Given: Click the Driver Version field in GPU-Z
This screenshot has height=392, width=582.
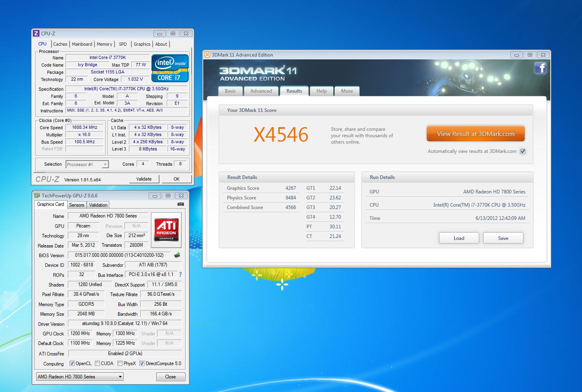Looking at the screenshot, I should tap(125, 323).
